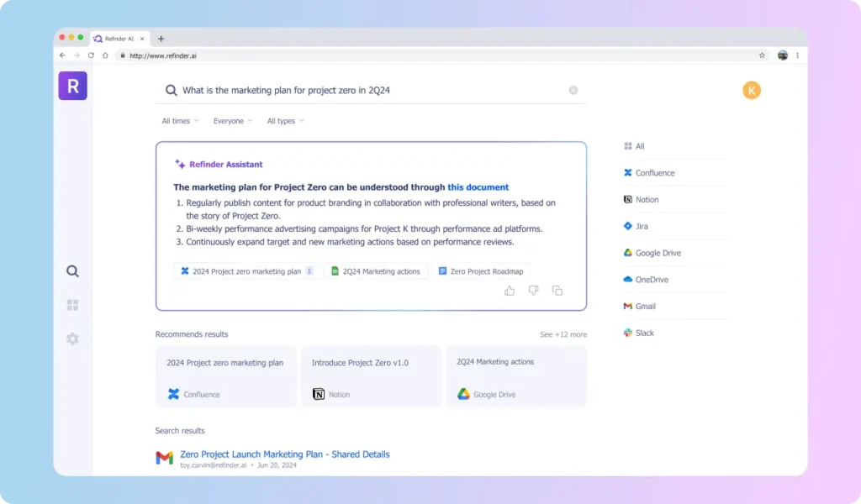Click the browser forward arrow
Screen dimensions: 861x504
tap(77, 55)
